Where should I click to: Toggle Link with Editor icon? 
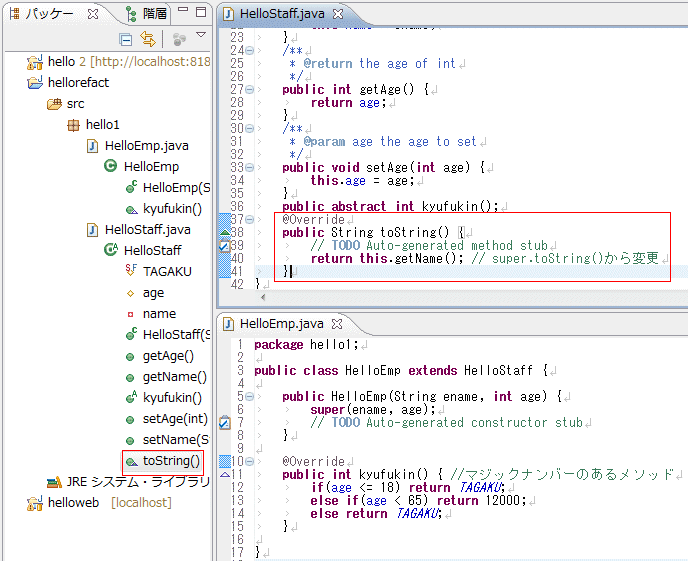point(148,39)
